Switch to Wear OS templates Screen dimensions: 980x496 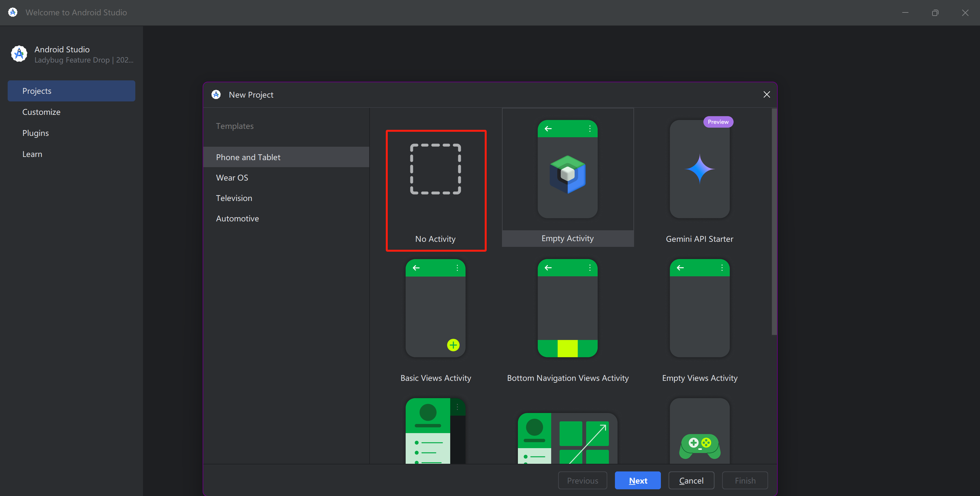pyautogui.click(x=286, y=178)
